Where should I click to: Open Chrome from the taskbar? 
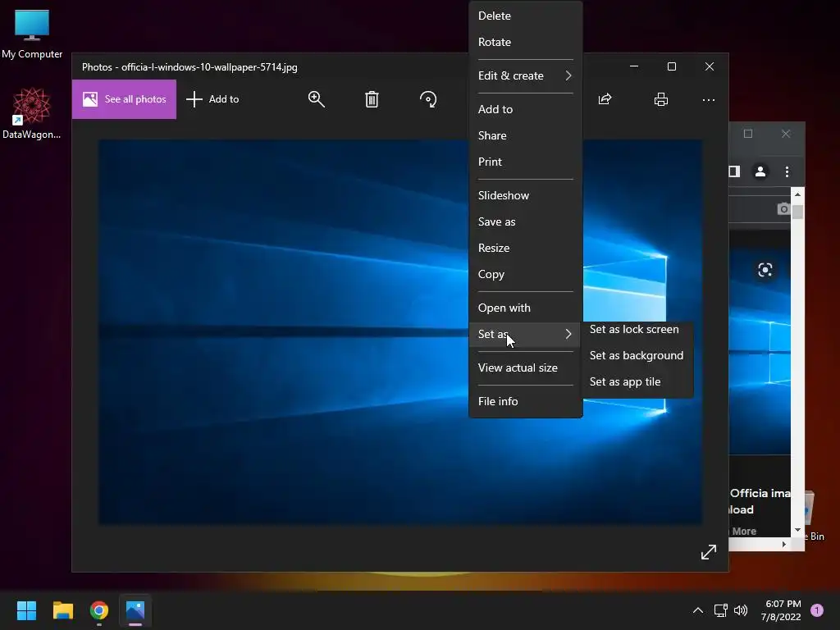(99, 610)
